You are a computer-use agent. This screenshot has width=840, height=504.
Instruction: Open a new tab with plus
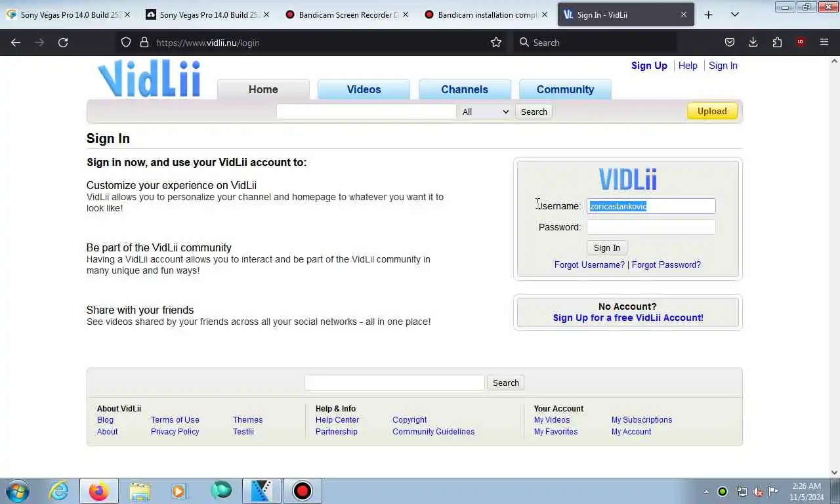coord(708,14)
